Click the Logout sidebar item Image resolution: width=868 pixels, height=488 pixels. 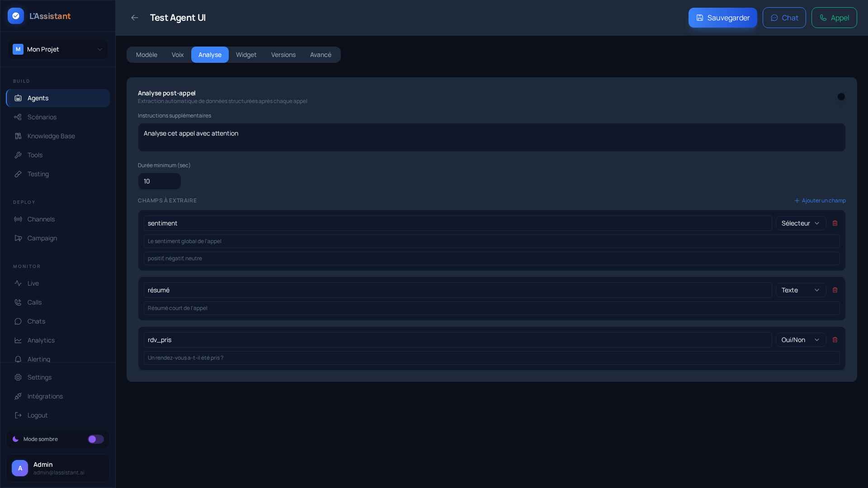pyautogui.click(x=37, y=415)
